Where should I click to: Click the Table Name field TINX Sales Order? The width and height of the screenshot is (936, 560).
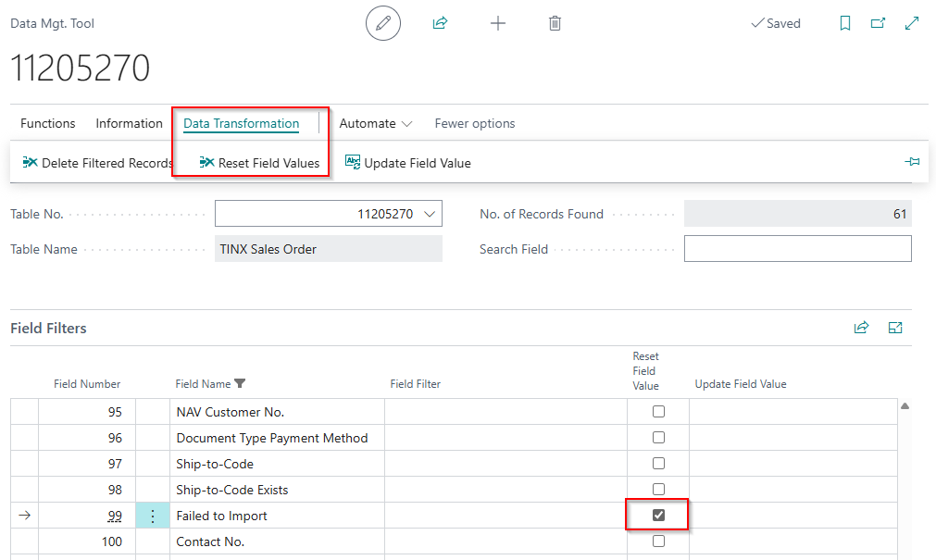(329, 249)
